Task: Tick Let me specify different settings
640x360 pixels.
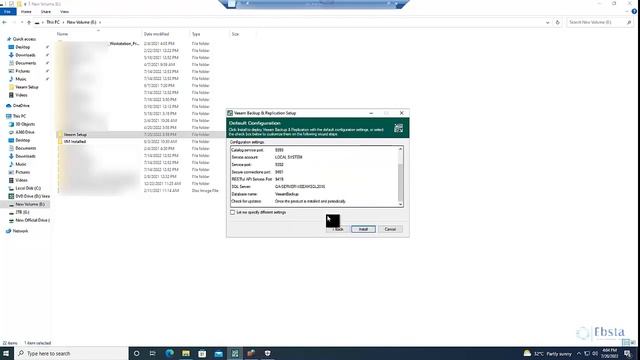Action: pyautogui.click(x=233, y=213)
